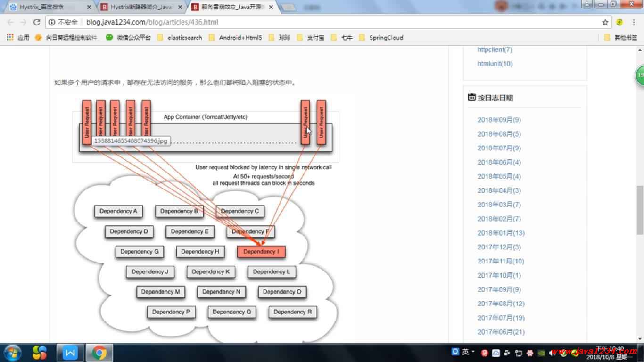Open the Chrome taskbar button
Image resolution: width=644 pixels, height=362 pixels.
[x=99, y=353]
